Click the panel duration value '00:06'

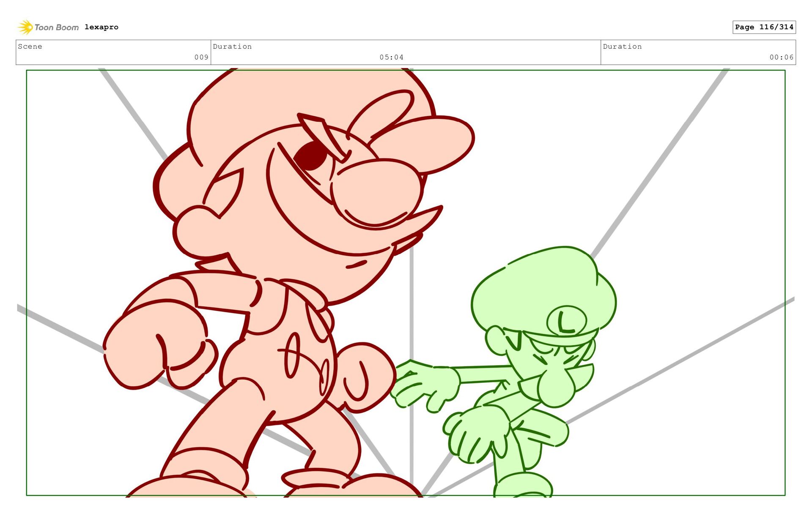(782, 57)
